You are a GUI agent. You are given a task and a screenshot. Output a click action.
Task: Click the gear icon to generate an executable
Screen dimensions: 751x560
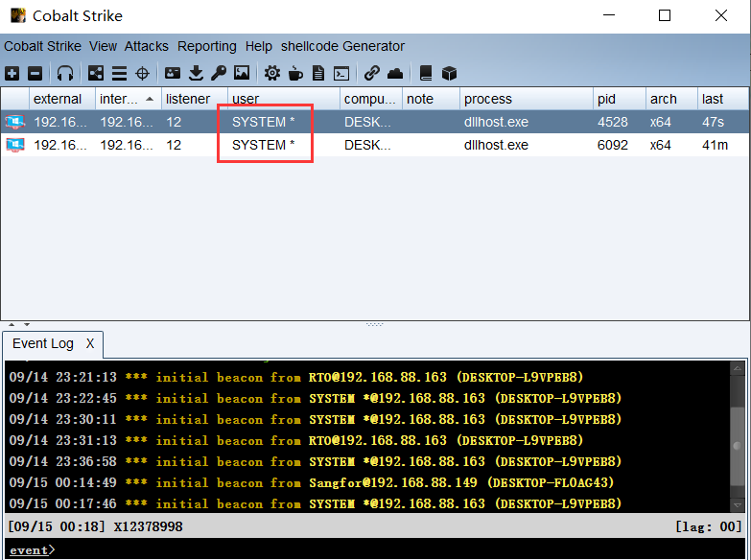click(272, 73)
